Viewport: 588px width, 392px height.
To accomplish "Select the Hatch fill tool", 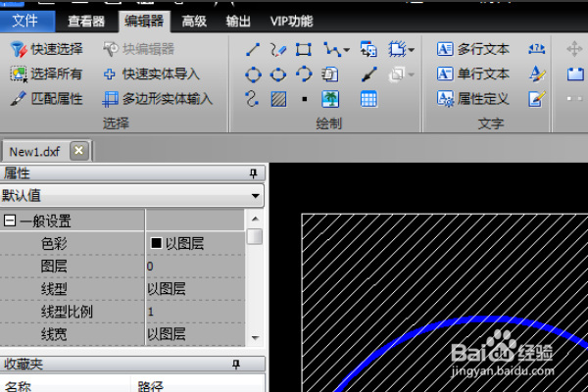I will pos(278,99).
